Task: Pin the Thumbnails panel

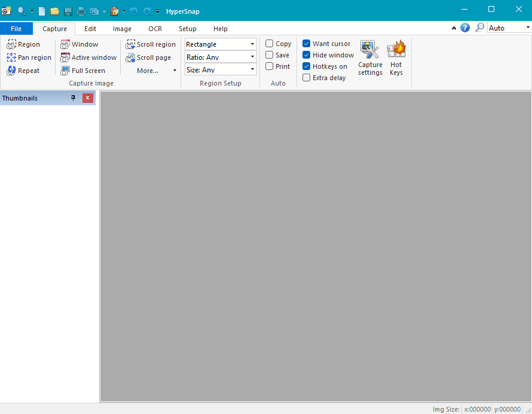Action: [73, 98]
